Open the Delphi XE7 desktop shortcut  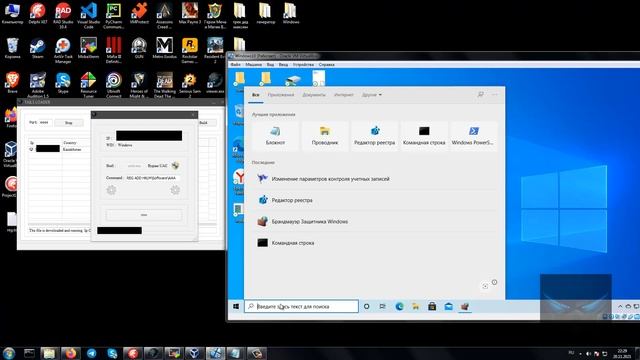[38, 13]
